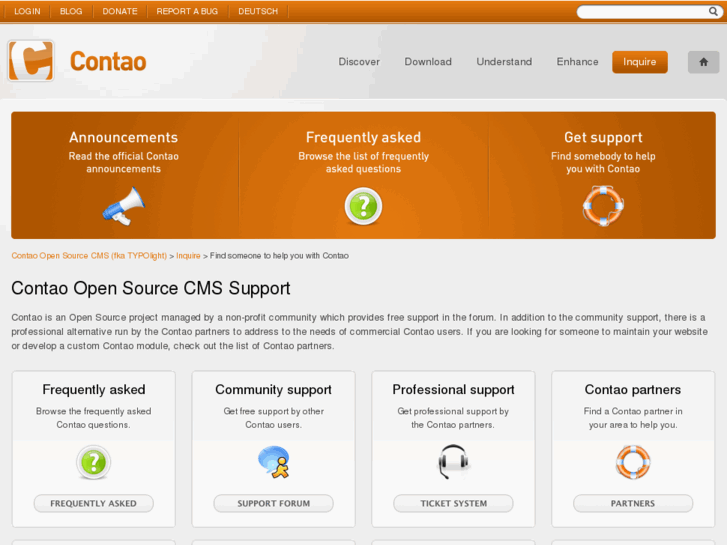Click the green question mark in banner
Screen dimensions: 727x545
coord(363,206)
